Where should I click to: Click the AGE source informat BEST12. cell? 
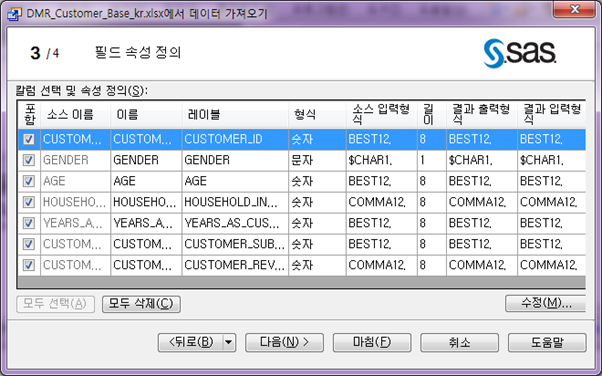[382, 181]
